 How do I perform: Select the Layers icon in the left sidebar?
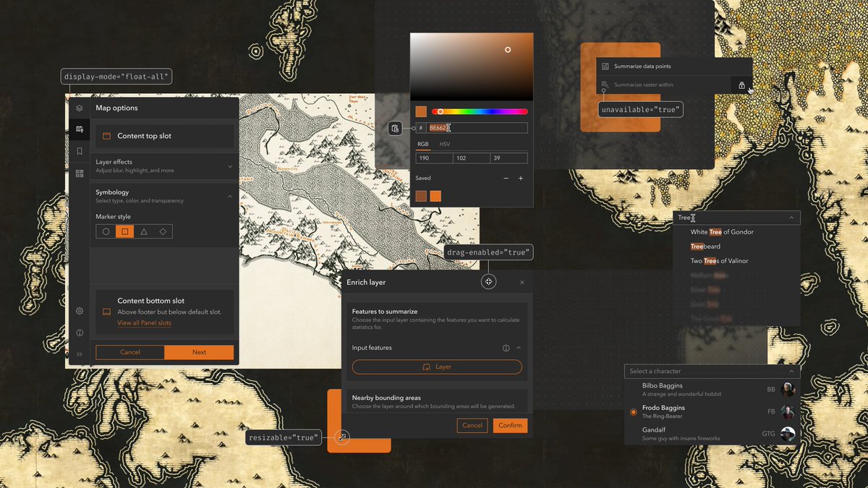tap(80, 107)
